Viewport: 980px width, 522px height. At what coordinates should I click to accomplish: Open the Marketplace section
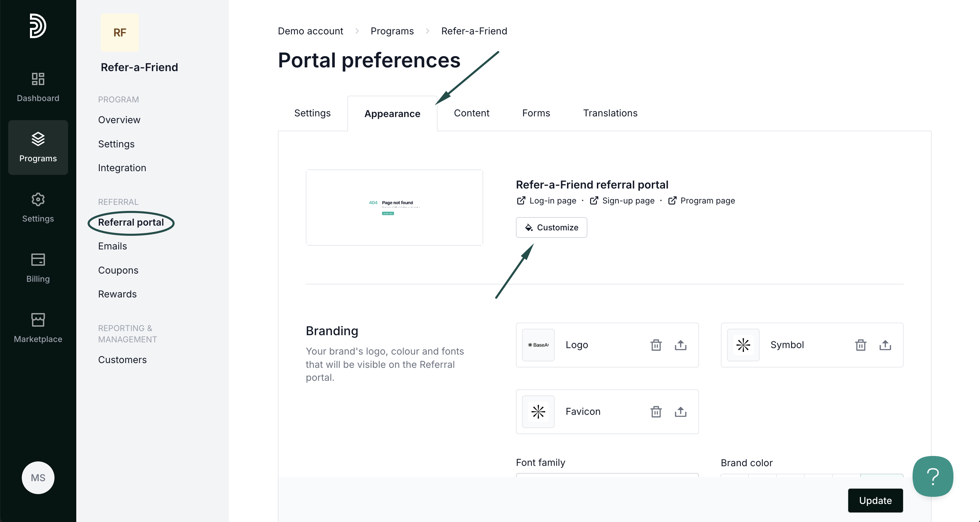[x=38, y=328]
